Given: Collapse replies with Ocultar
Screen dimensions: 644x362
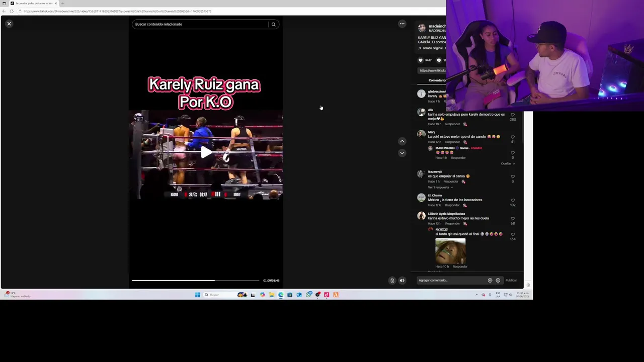Looking at the screenshot, I should [x=508, y=163].
